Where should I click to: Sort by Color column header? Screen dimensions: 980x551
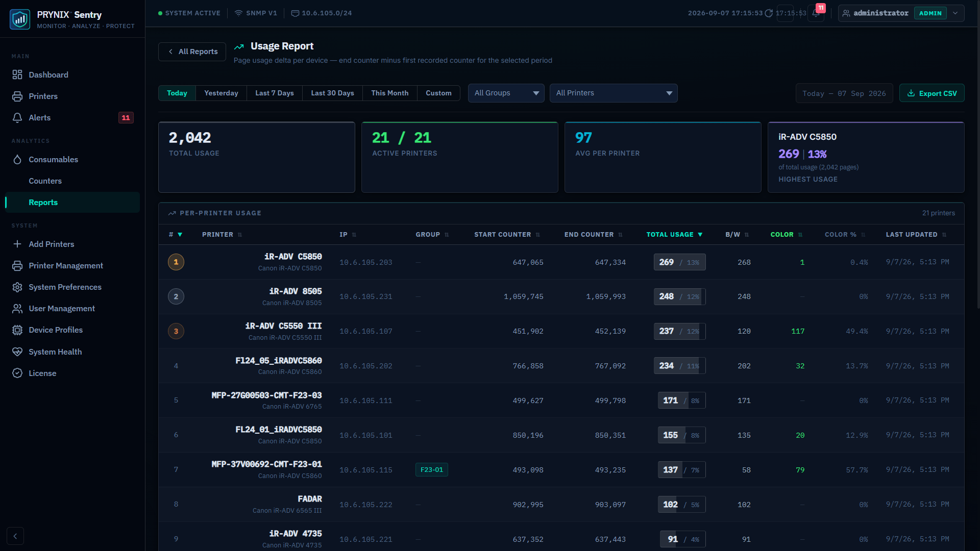point(787,235)
